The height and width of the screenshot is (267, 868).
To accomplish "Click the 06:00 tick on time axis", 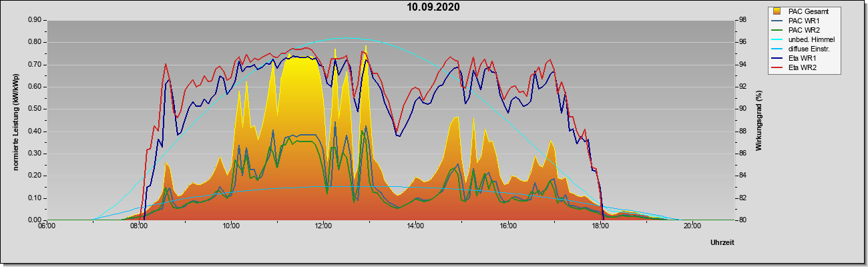I will (x=47, y=226).
